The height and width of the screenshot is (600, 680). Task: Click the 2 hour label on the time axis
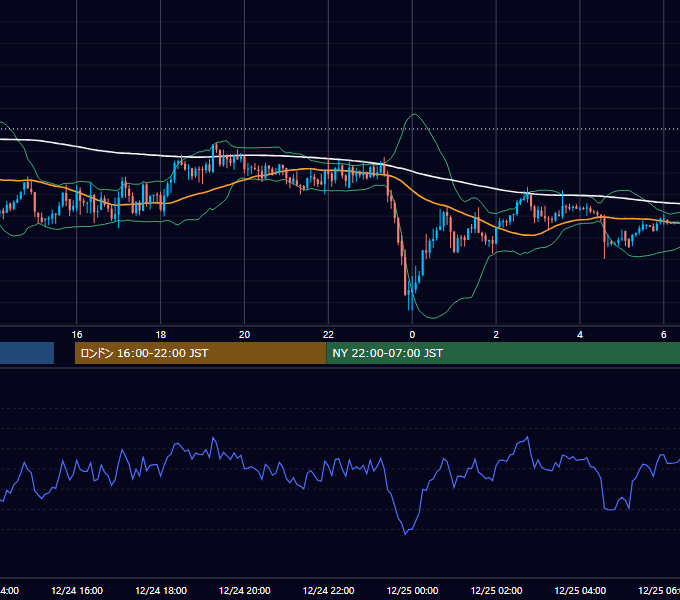click(496, 335)
